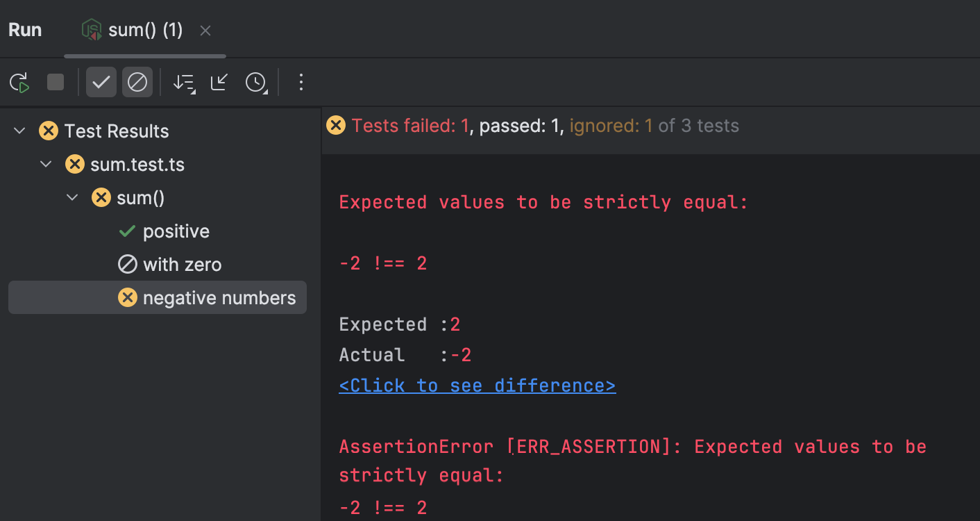Click the failed icon beside sum()
This screenshot has height=521, width=980.
101,198
